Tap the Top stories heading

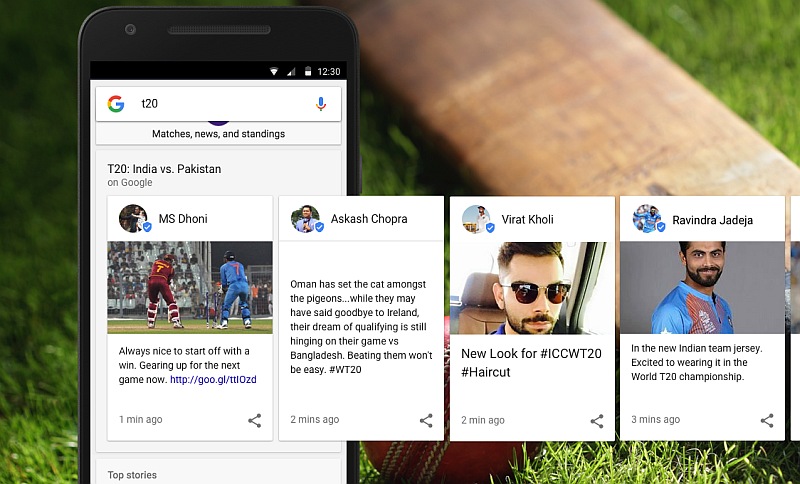132,475
